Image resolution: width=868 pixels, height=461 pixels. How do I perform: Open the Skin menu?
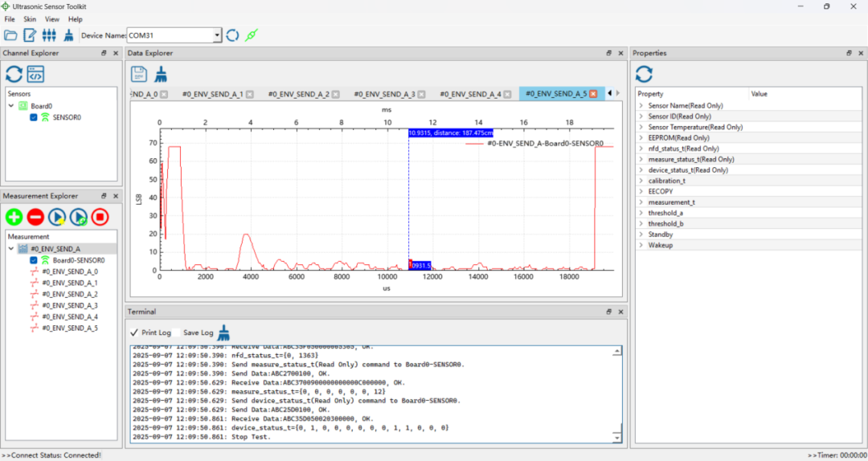click(x=30, y=18)
